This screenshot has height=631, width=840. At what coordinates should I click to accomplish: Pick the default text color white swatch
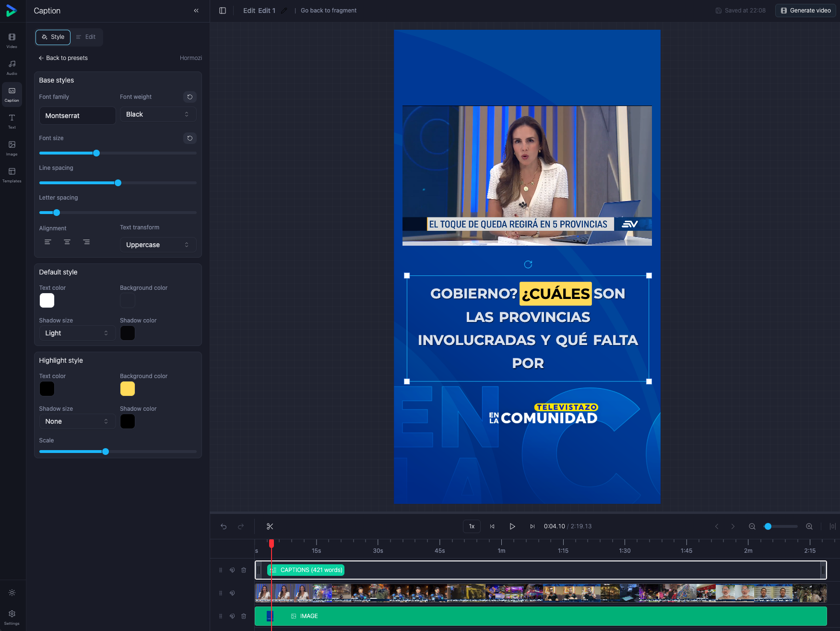(x=47, y=300)
